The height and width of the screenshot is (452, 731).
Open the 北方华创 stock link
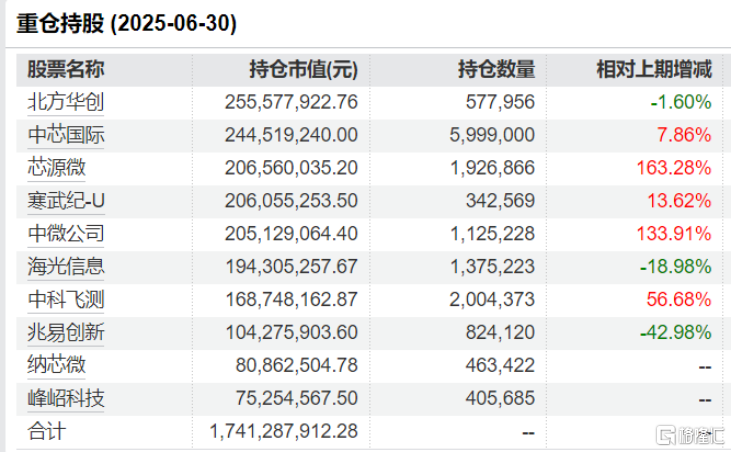(65, 102)
